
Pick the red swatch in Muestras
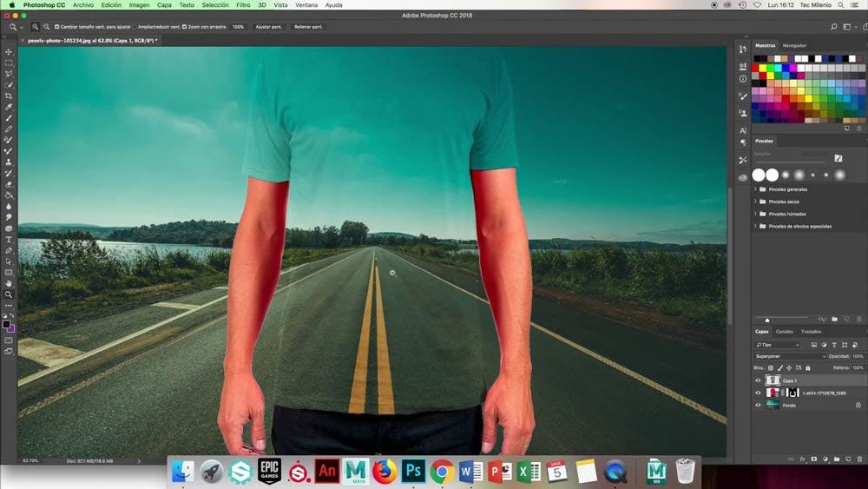756,68
